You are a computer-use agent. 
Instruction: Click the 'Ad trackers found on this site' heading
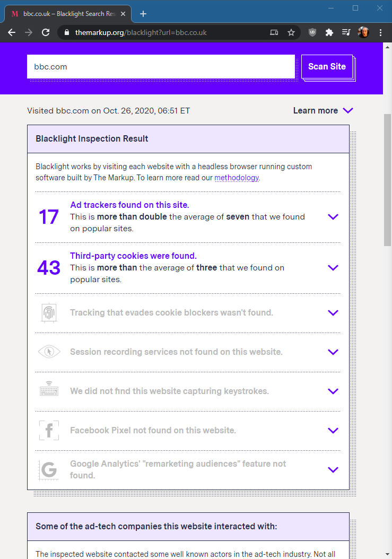coord(129,205)
